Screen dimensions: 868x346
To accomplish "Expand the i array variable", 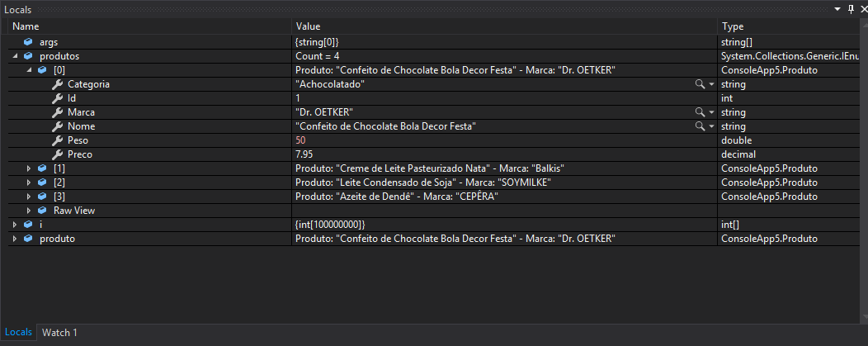I will click(x=15, y=225).
